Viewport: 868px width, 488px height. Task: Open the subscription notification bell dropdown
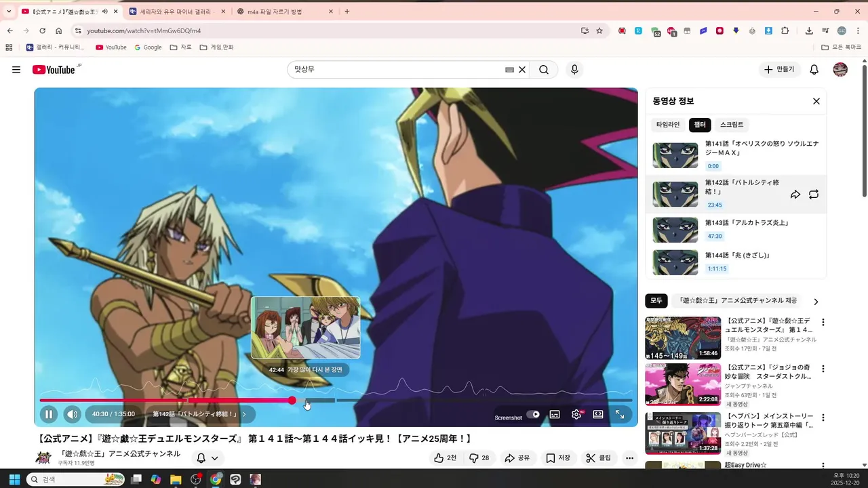click(x=208, y=458)
